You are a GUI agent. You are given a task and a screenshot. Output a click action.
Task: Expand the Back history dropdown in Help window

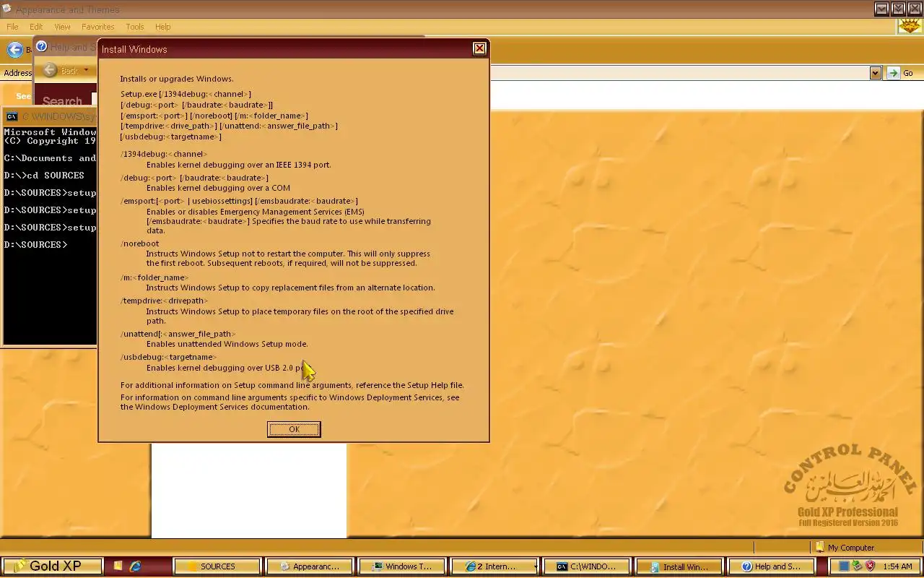tap(86, 70)
